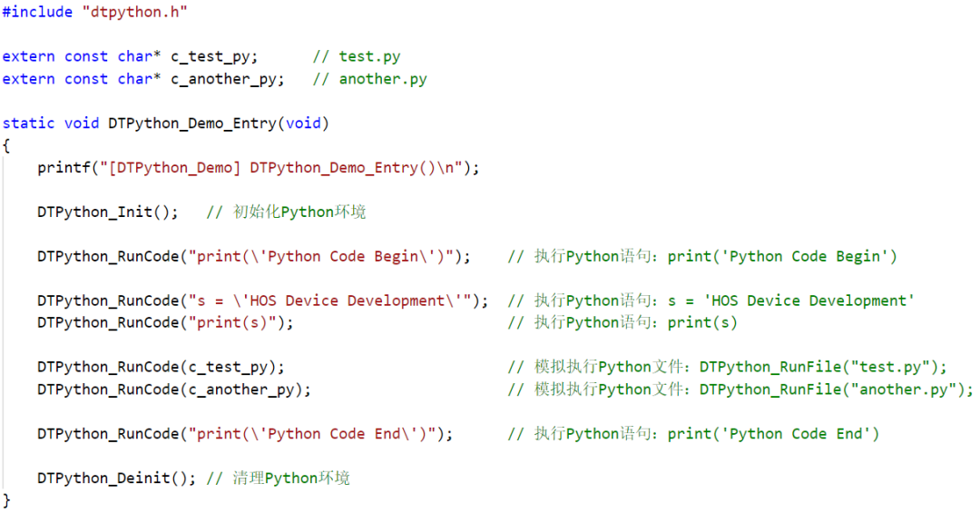Click the // test.py comment
Image resolution: width=980 pixels, height=513 pixels.
point(357,56)
